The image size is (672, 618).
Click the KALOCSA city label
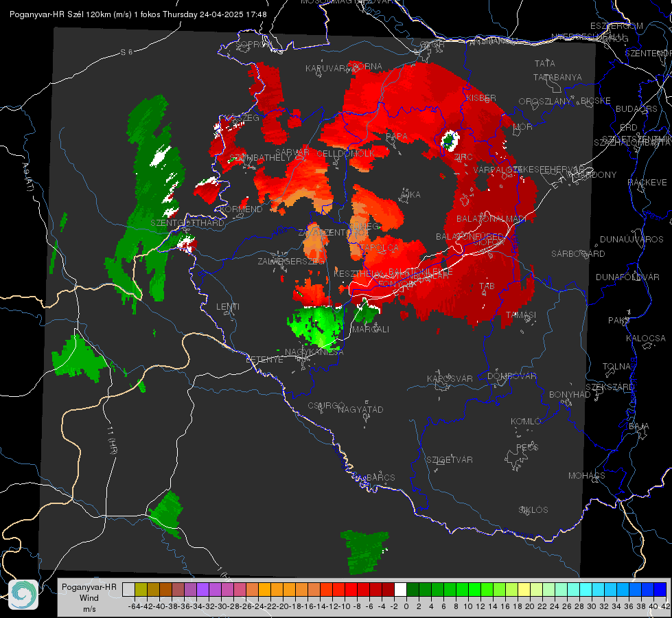tap(646, 339)
